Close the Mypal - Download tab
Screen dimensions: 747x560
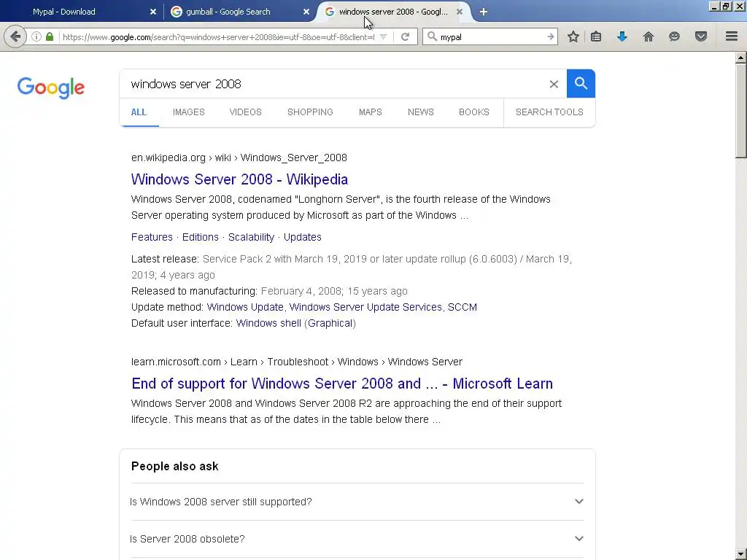tap(153, 12)
